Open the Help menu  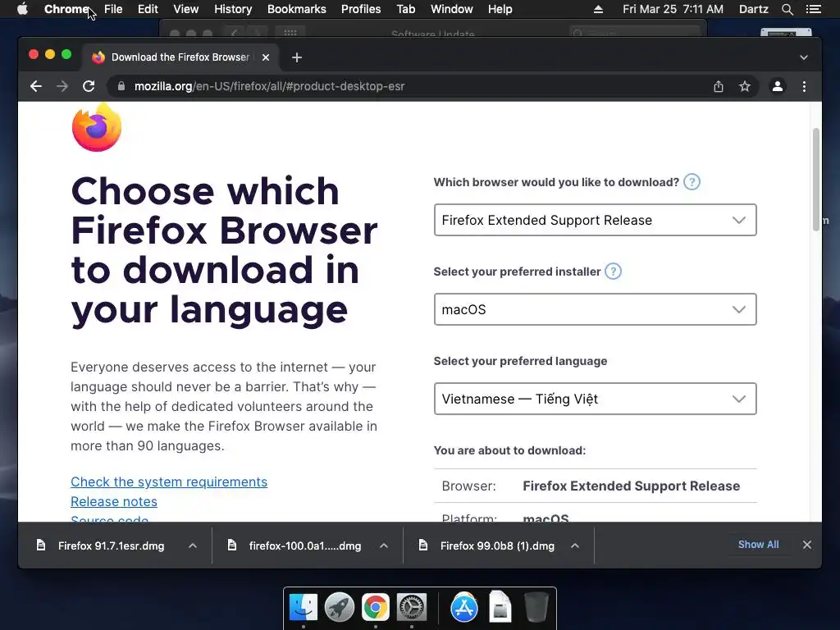[500, 9]
